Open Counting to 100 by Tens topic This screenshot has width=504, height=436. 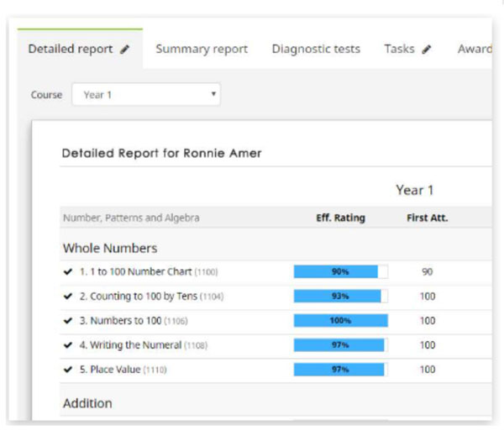tap(143, 297)
